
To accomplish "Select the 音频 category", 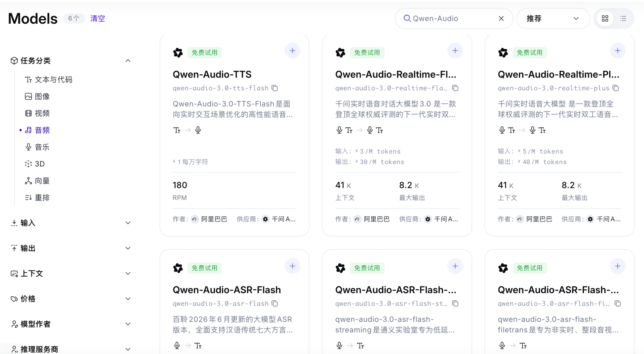I will tap(38, 130).
